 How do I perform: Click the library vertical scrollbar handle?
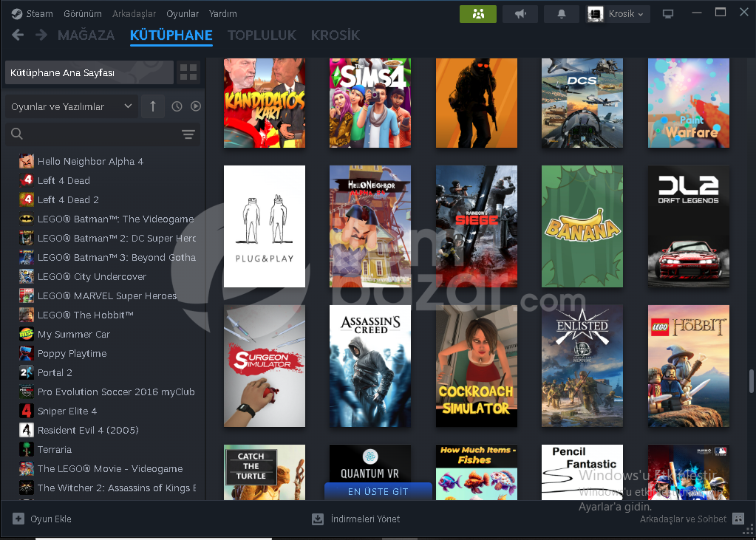point(751,381)
